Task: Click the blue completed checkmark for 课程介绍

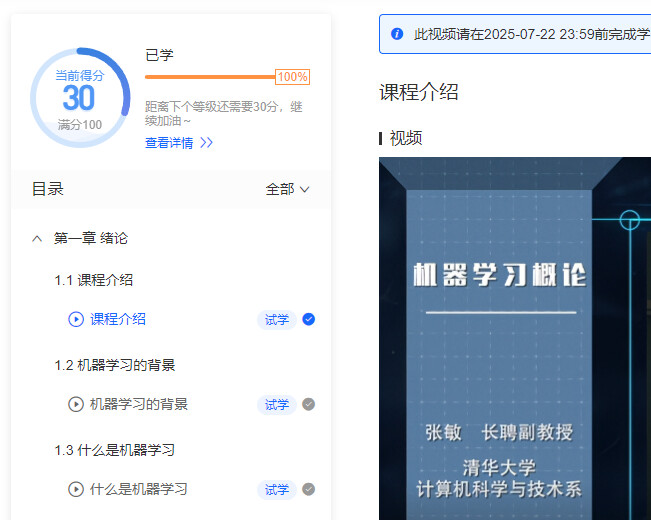Action: pyautogui.click(x=308, y=319)
